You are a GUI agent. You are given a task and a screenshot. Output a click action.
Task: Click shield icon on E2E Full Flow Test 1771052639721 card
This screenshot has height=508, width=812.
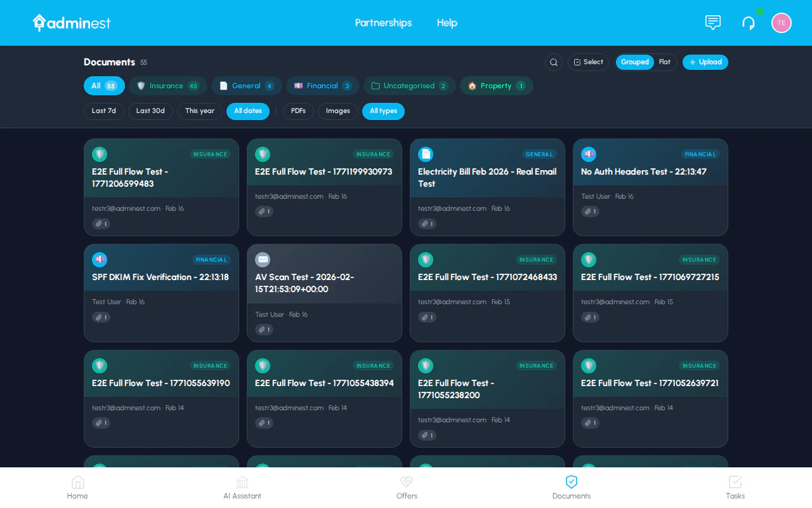tap(589, 366)
